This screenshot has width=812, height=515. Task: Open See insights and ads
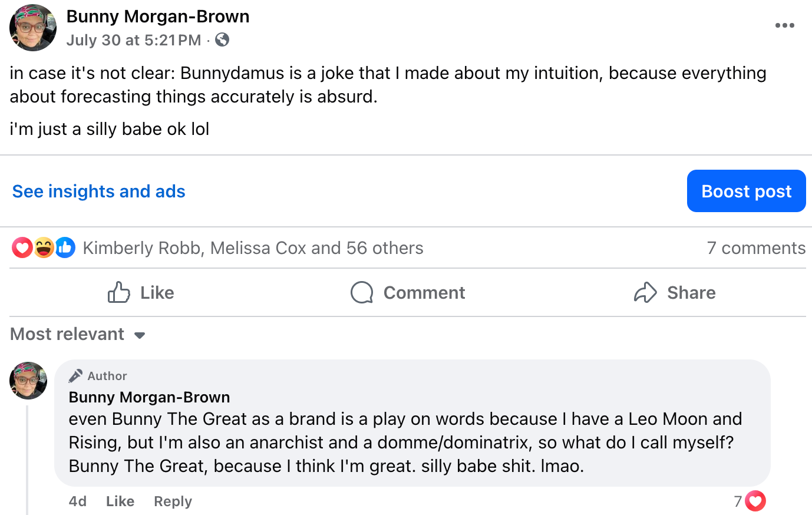click(x=99, y=192)
